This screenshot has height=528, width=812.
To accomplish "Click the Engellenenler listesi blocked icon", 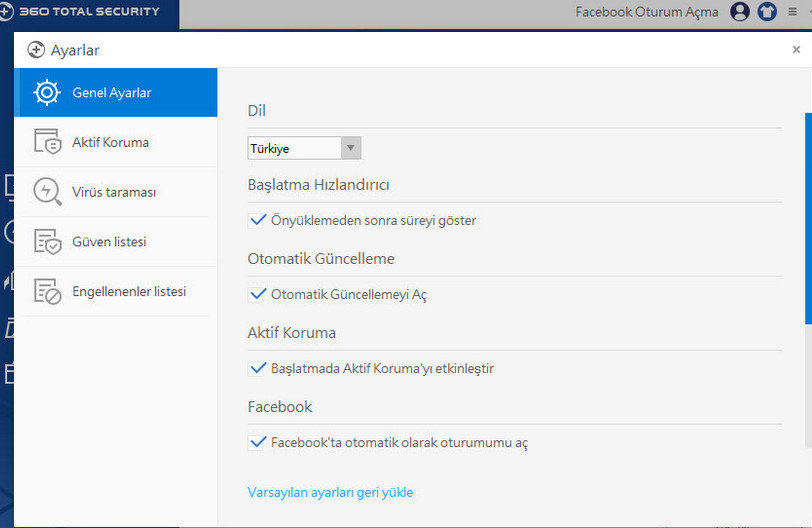I will 48,291.
